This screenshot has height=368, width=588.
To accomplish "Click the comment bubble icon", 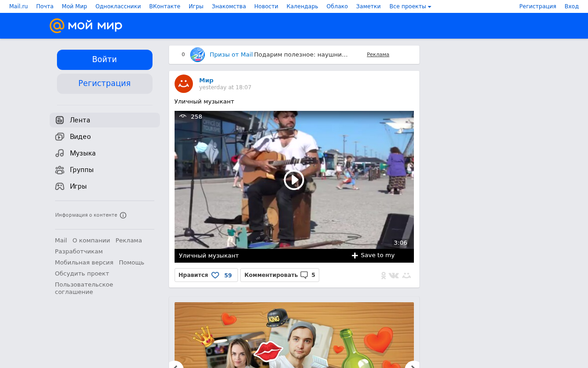I will coord(304,275).
